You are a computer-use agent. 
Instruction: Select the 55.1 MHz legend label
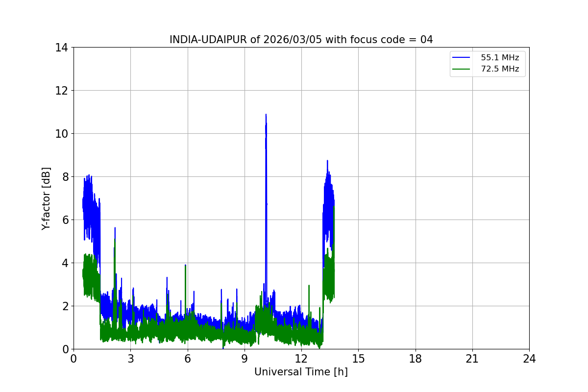coord(500,58)
